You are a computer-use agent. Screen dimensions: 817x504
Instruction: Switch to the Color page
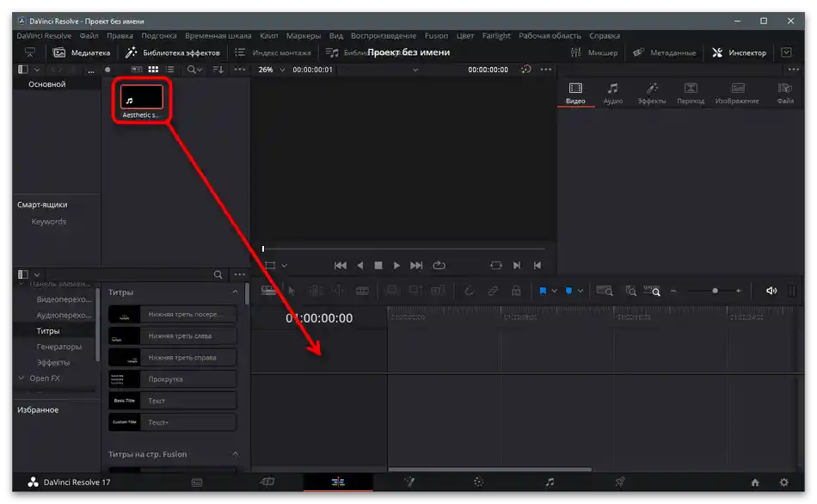479,482
